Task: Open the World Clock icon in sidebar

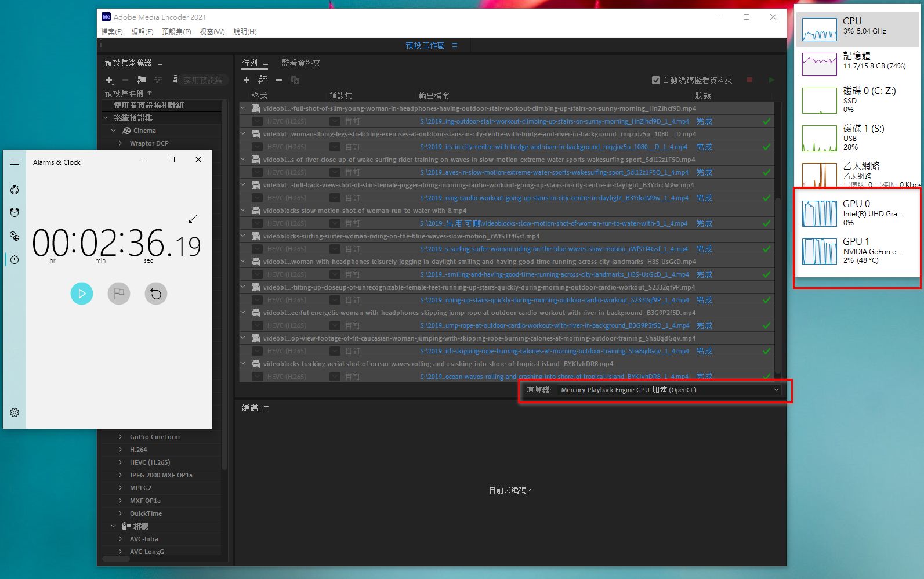Action: click(x=15, y=236)
